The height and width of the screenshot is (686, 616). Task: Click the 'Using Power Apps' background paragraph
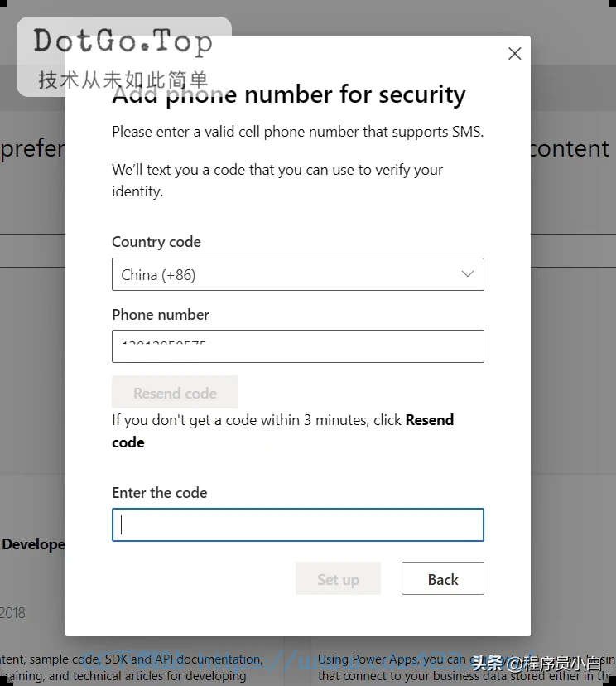click(466, 667)
